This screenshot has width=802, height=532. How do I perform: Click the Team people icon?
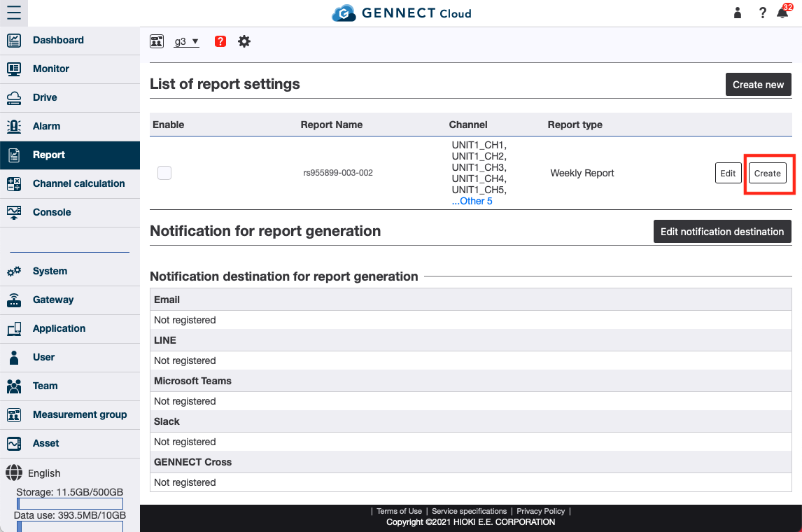(14, 386)
